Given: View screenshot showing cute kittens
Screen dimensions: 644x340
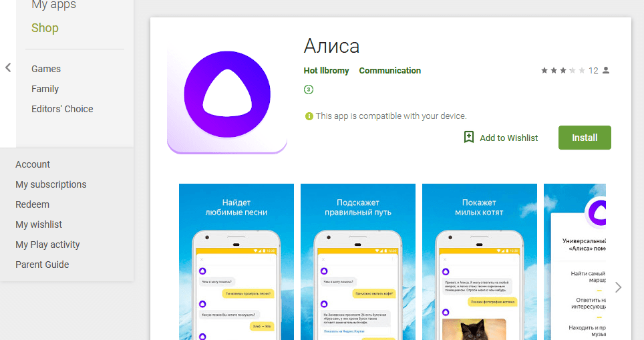Looking at the screenshot, I should coord(479,262).
